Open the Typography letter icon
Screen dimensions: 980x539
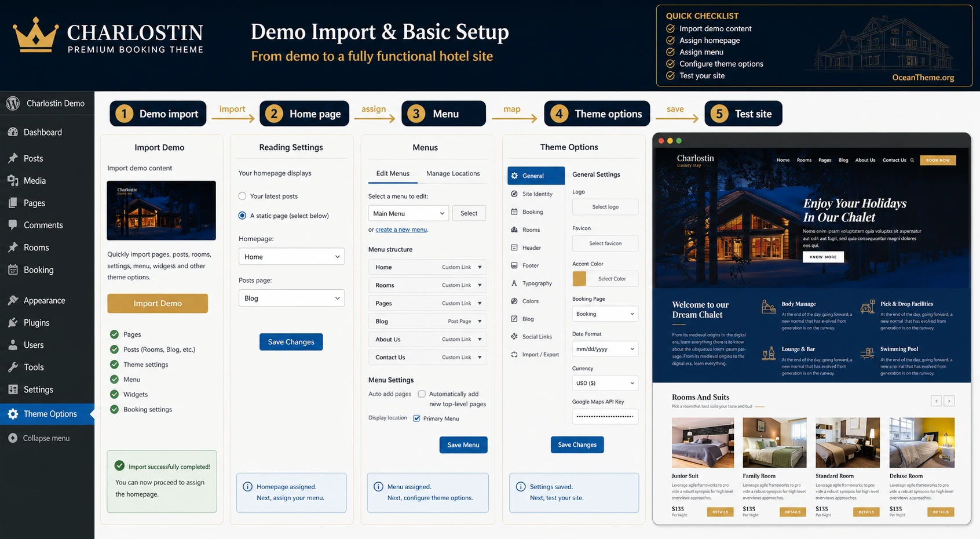(514, 283)
